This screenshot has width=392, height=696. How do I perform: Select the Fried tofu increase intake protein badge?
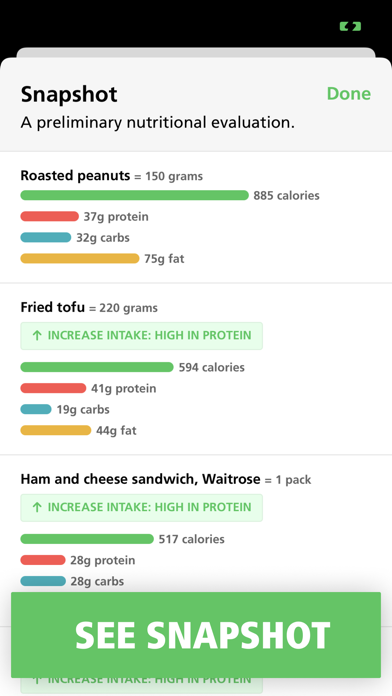coord(142,336)
